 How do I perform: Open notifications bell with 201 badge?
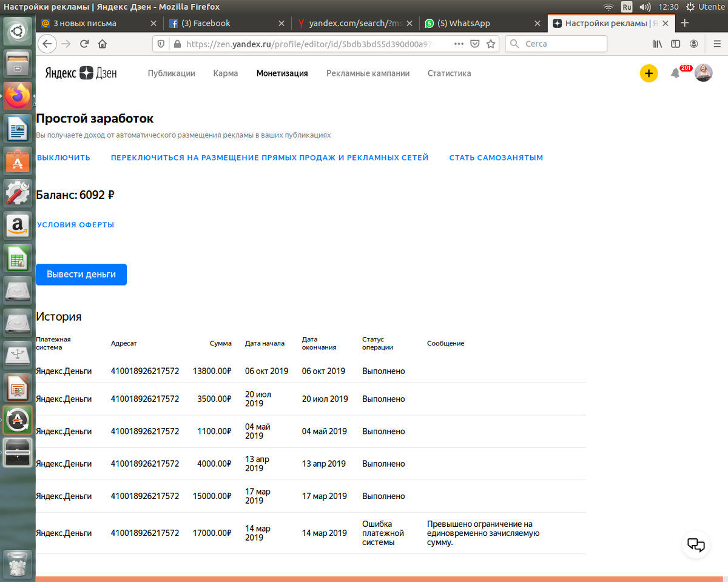(x=675, y=73)
